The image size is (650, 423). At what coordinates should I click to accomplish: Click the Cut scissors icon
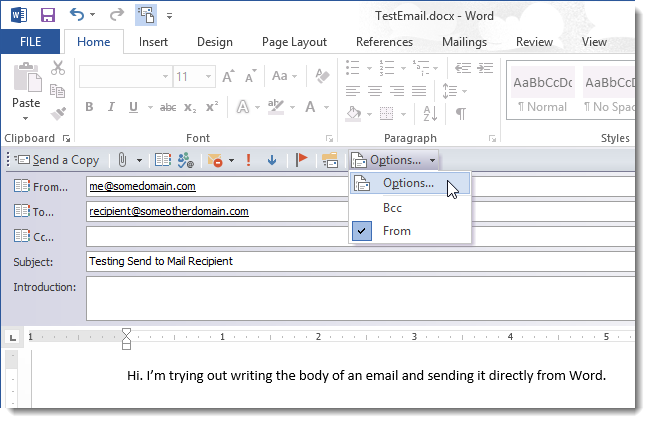coord(58,68)
